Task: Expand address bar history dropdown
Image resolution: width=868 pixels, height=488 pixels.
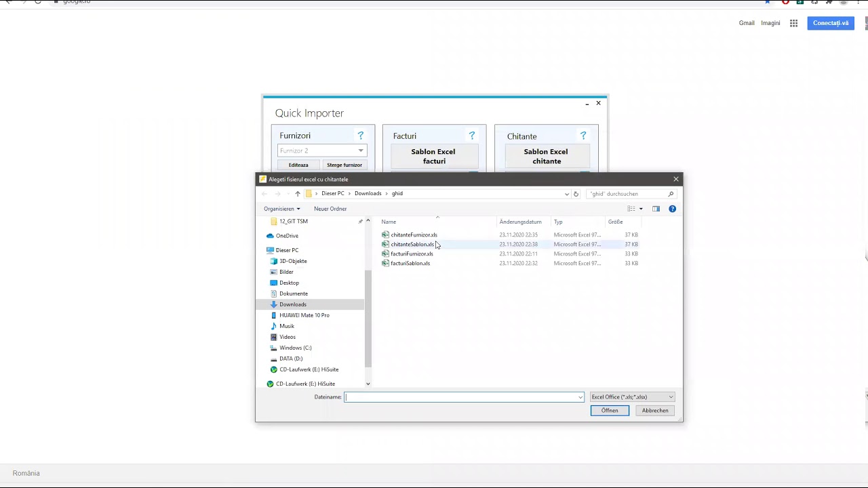Action: pos(567,194)
